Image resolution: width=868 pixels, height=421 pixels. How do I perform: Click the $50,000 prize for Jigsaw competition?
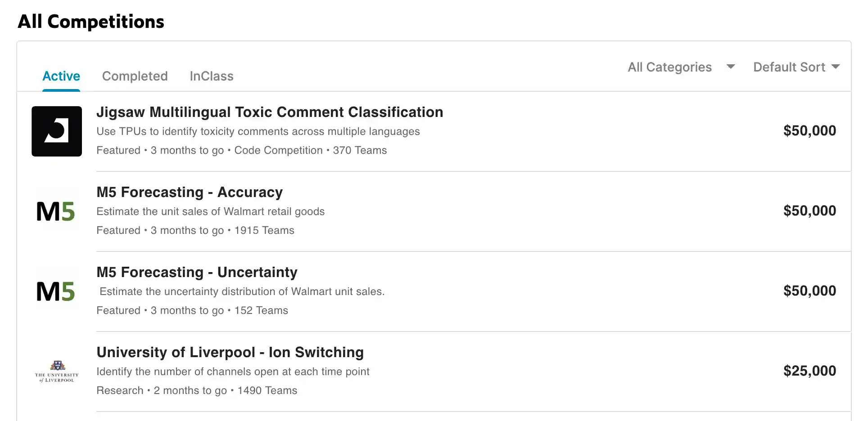tap(809, 130)
